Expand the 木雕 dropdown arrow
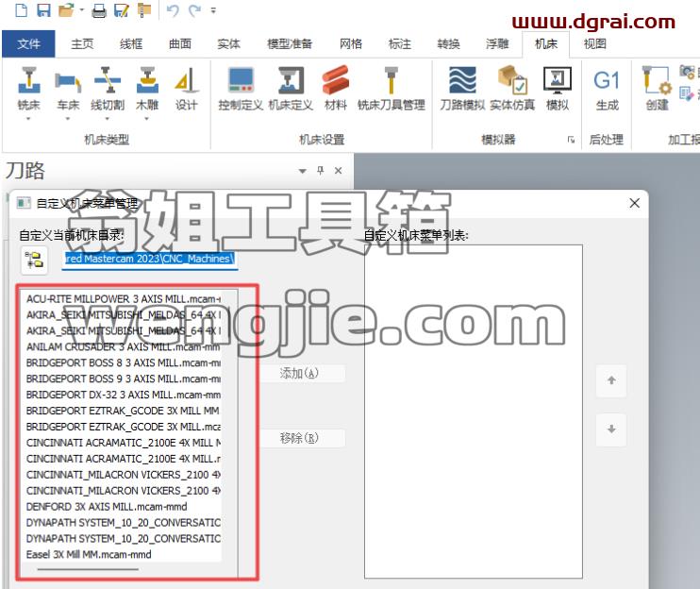 click(146, 119)
